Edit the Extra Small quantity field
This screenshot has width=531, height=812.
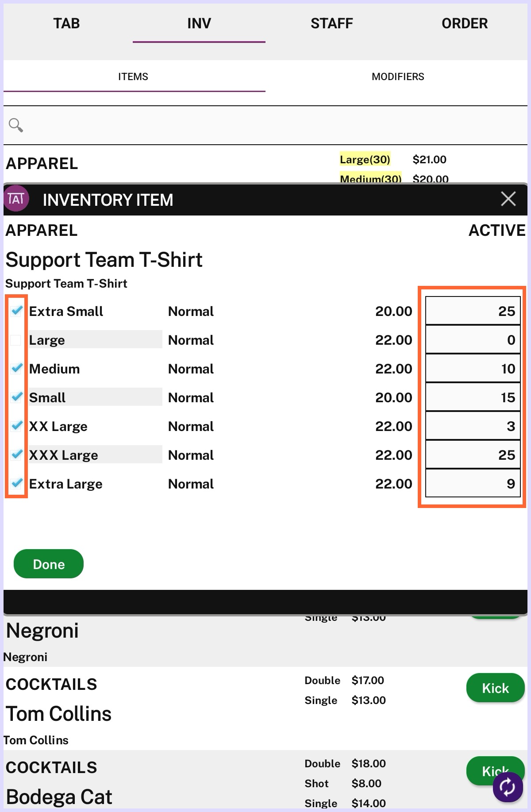click(x=473, y=311)
